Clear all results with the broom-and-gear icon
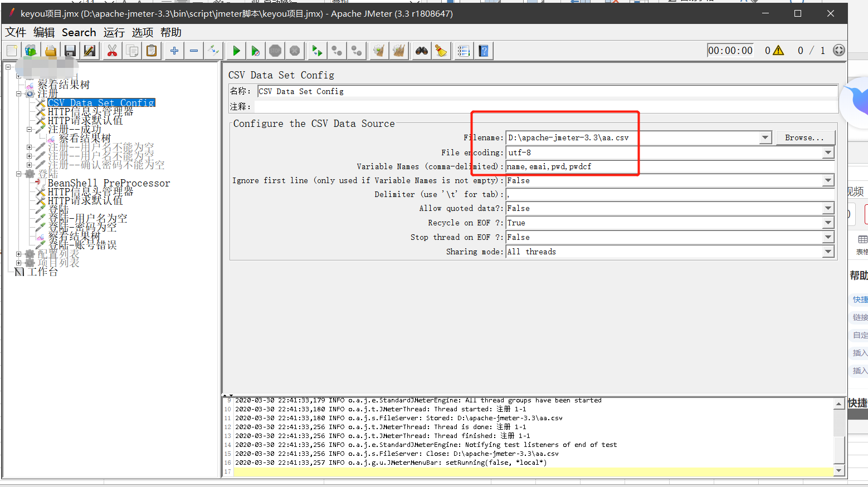Screen dimensions: 868x487 point(399,50)
